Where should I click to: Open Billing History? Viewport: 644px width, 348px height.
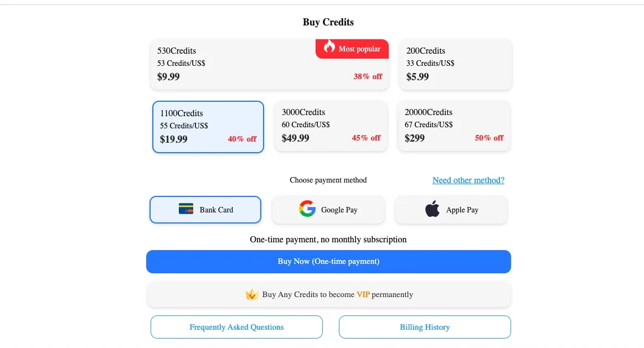425,327
